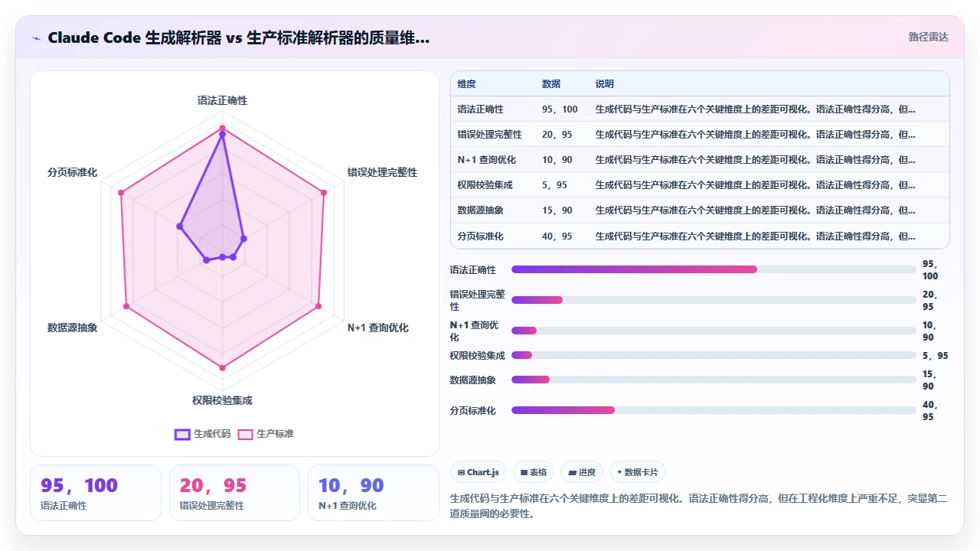Click the purple 语法正确性 radar data point
The image size is (980, 551).
click(222, 134)
